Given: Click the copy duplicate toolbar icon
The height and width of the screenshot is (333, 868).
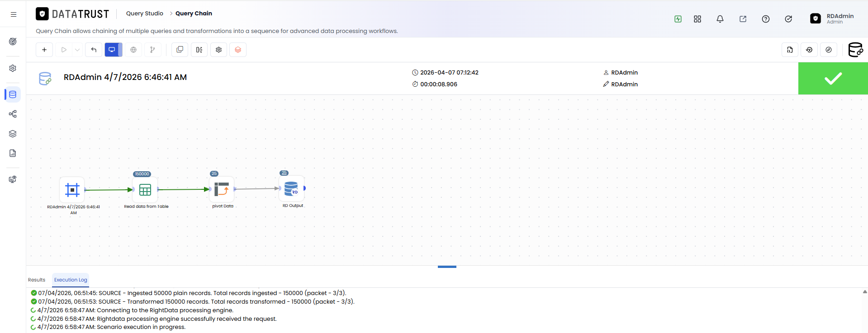Looking at the screenshot, I should [180, 50].
